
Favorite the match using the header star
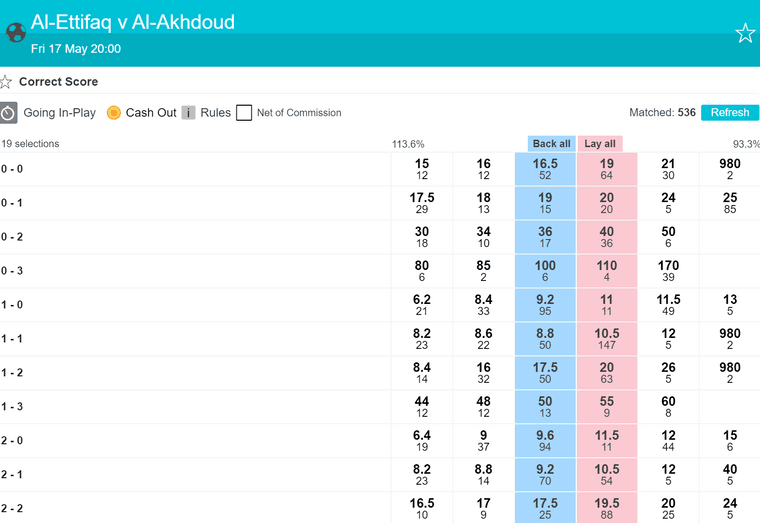click(745, 33)
